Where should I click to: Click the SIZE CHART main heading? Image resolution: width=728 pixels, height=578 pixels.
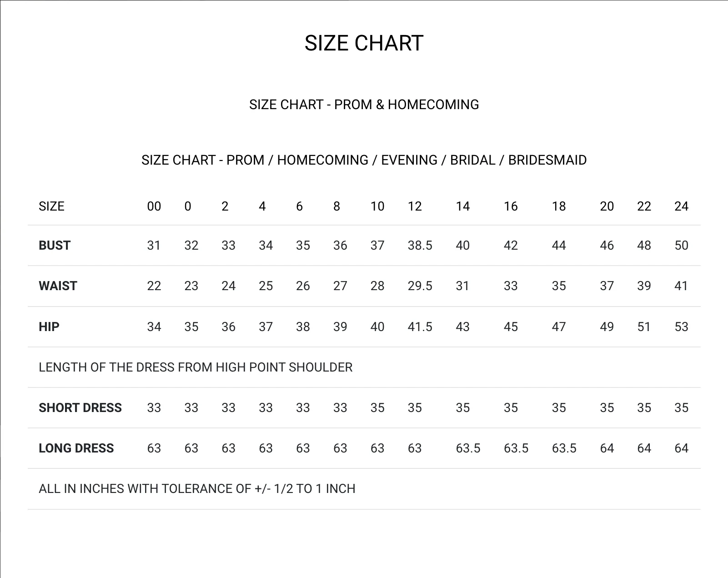point(364,44)
